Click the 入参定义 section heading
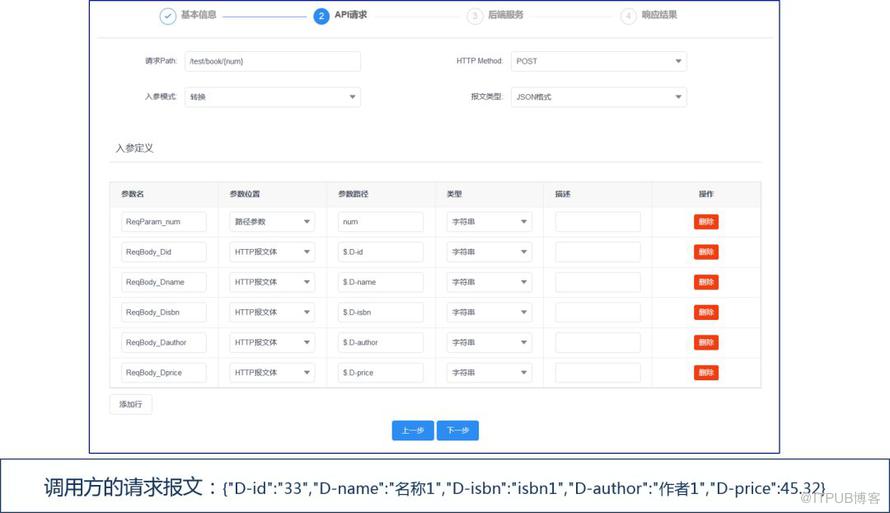 point(135,148)
